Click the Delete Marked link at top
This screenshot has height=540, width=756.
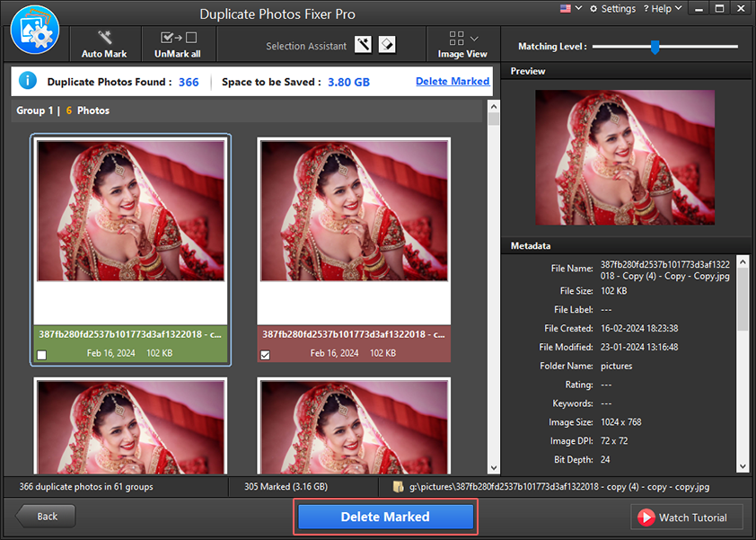coord(453,81)
